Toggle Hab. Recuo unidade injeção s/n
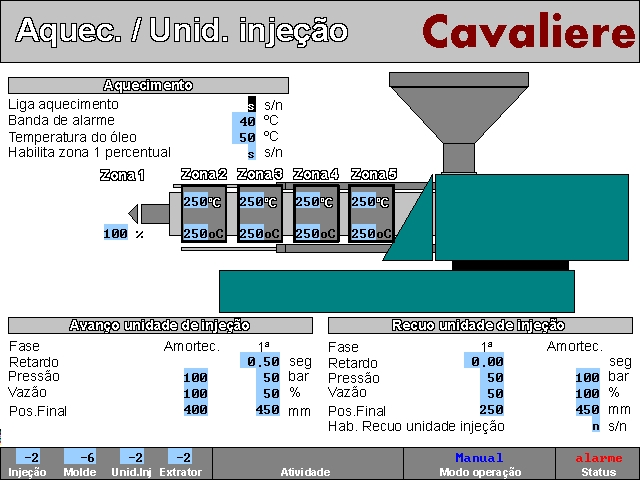Viewport: 640px width, 480px height. (595, 426)
